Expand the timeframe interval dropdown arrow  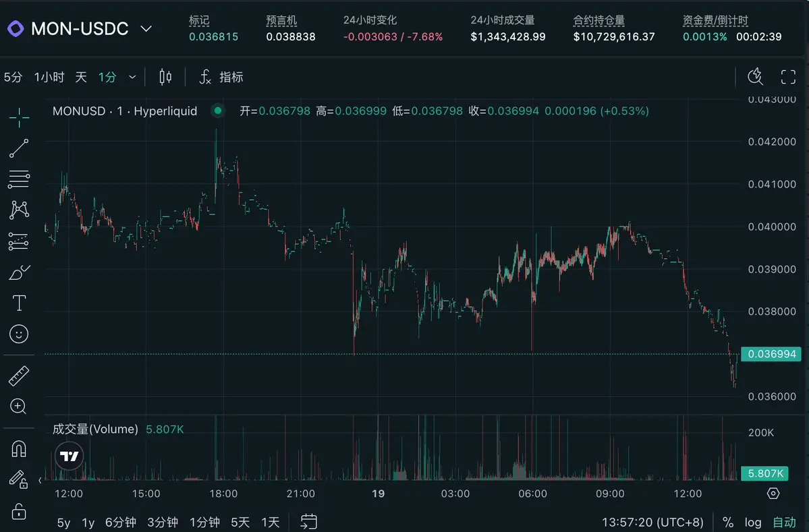(133, 78)
